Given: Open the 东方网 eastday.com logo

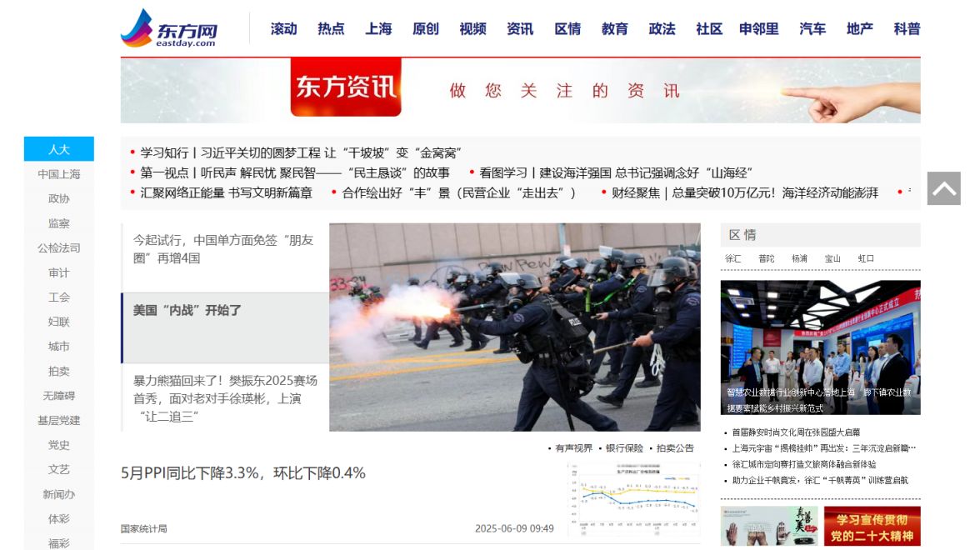Looking at the screenshot, I should [168, 28].
